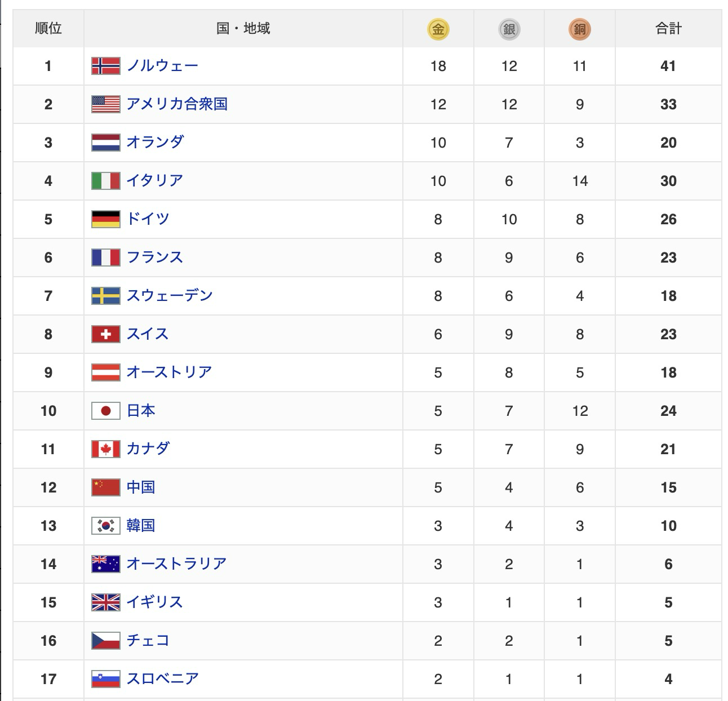Click the 国・地域 column header
This screenshot has height=701, width=728.
pyautogui.click(x=243, y=28)
